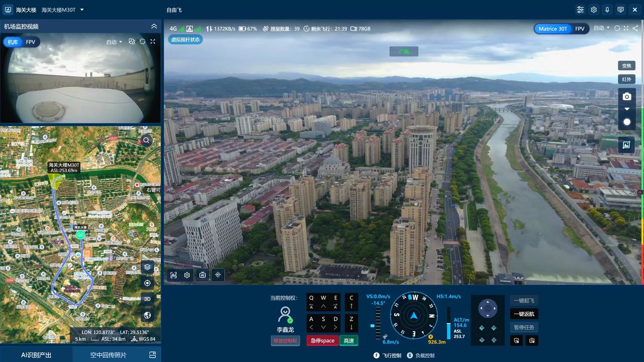This screenshot has height=362, width=644.
Task: Click 暂停任务 pause mission button
Action: click(x=523, y=327)
